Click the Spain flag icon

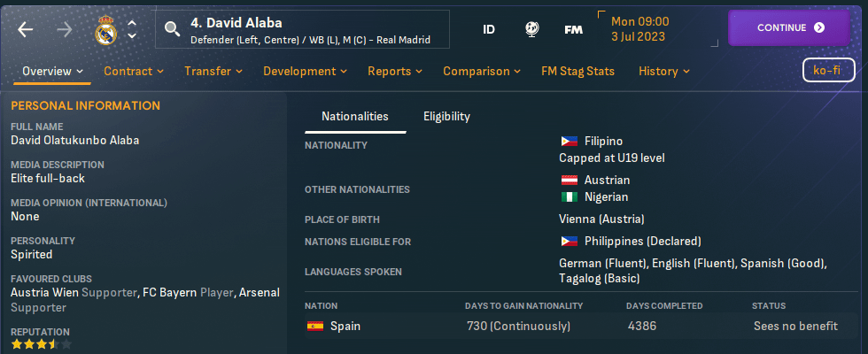314,326
